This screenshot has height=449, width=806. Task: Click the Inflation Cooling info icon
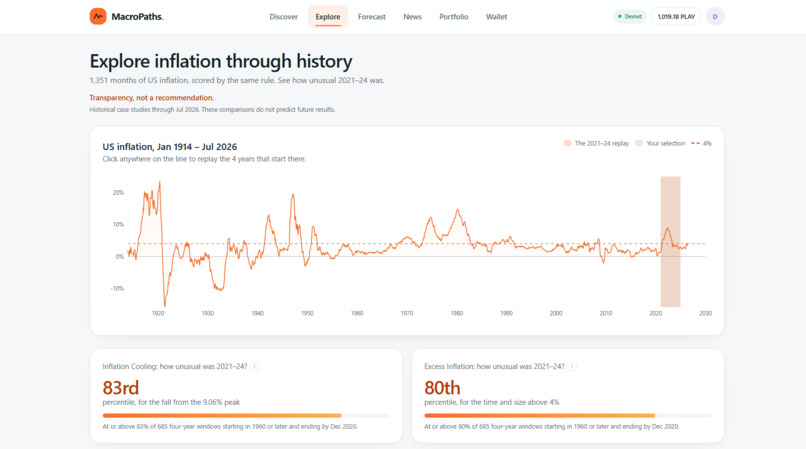click(255, 367)
